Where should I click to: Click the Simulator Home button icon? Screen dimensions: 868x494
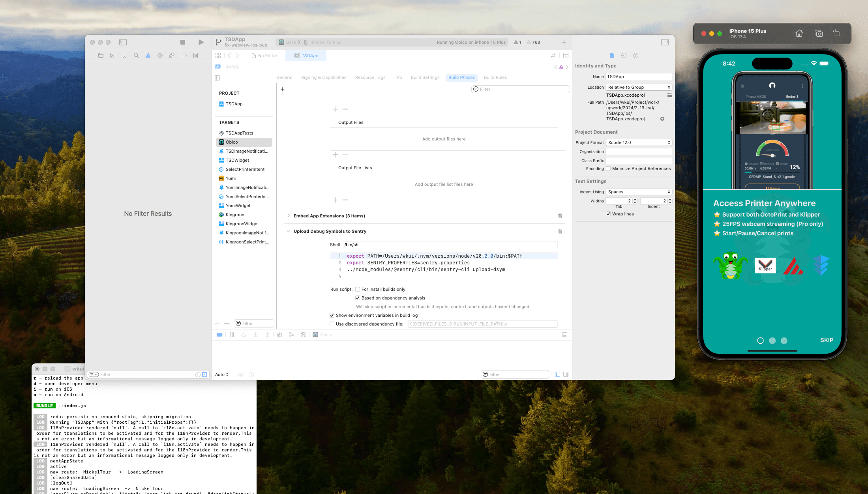click(799, 34)
